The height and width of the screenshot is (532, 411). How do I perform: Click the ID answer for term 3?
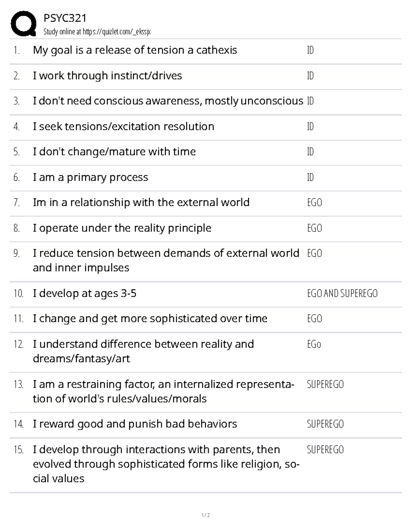click(310, 101)
